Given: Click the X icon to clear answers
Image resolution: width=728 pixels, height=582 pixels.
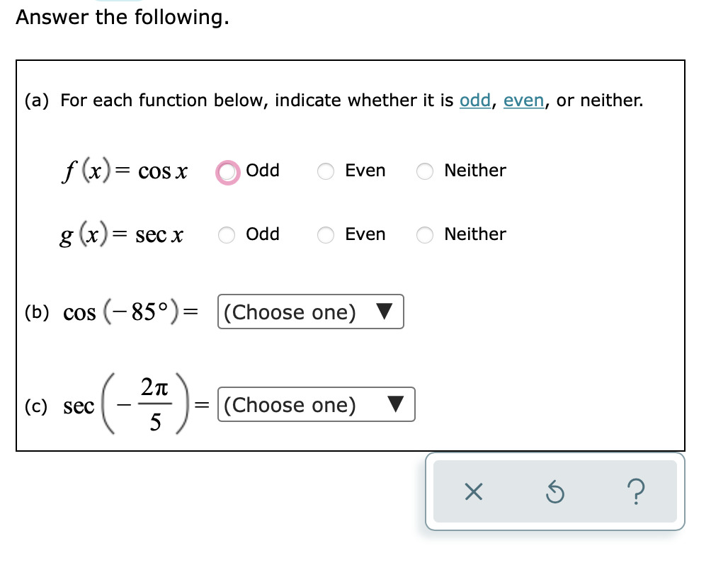Looking at the screenshot, I should pyautogui.click(x=473, y=492).
